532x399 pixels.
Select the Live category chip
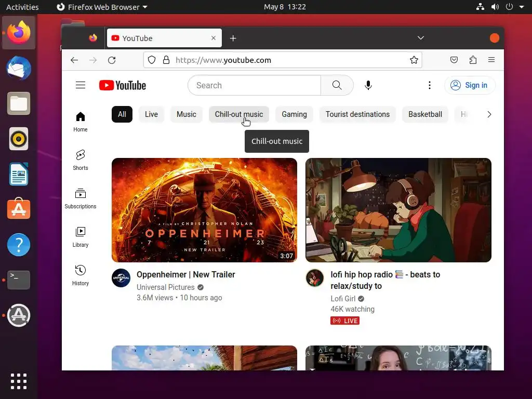click(x=151, y=114)
